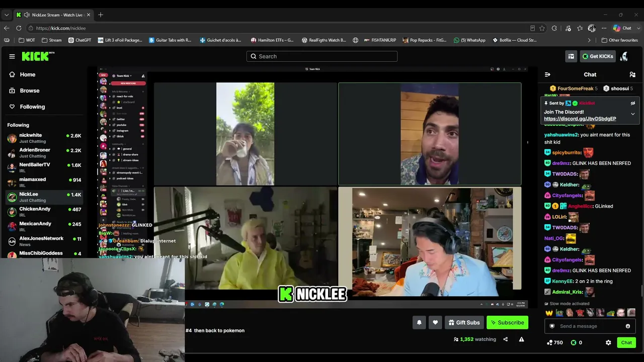Viewport: 644px width, 362px height.
Task: Click the channel points icon showing 750
Action: pyautogui.click(x=549, y=342)
